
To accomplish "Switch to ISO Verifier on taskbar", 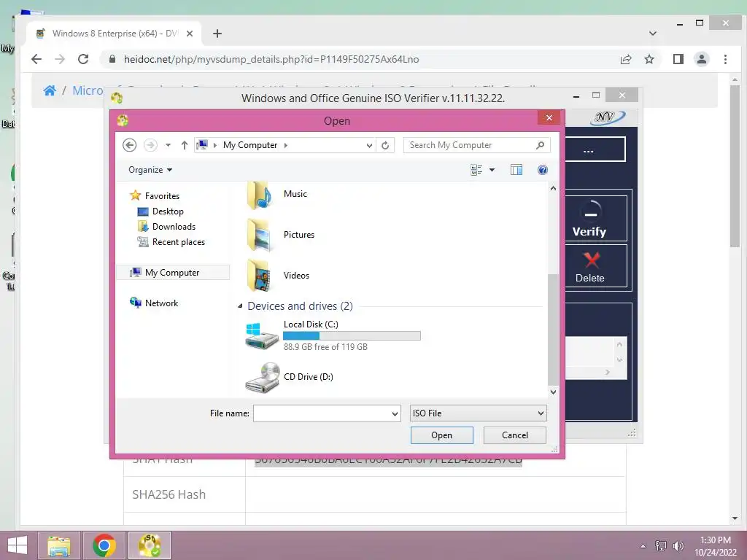I will 149,545.
